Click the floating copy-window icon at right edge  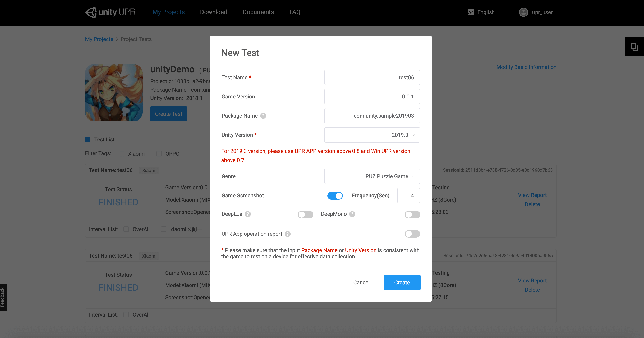tap(634, 47)
